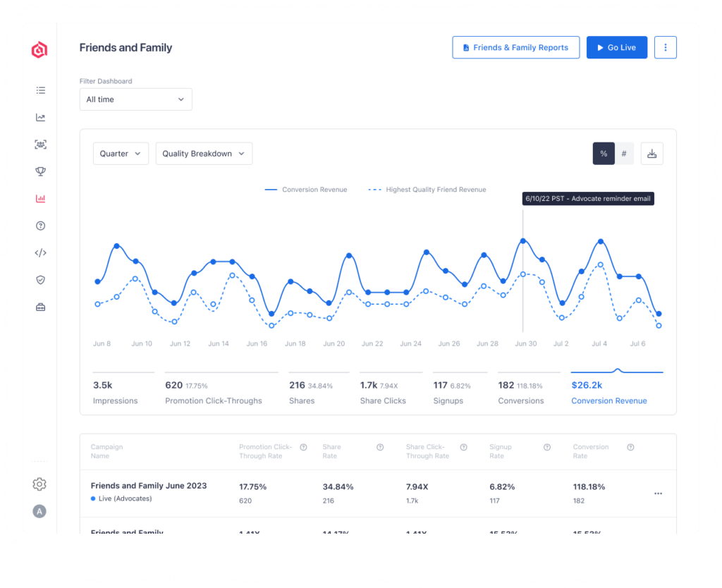This screenshot has width=722, height=588.
Task: Switch chart to number view
Action: coord(624,153)
